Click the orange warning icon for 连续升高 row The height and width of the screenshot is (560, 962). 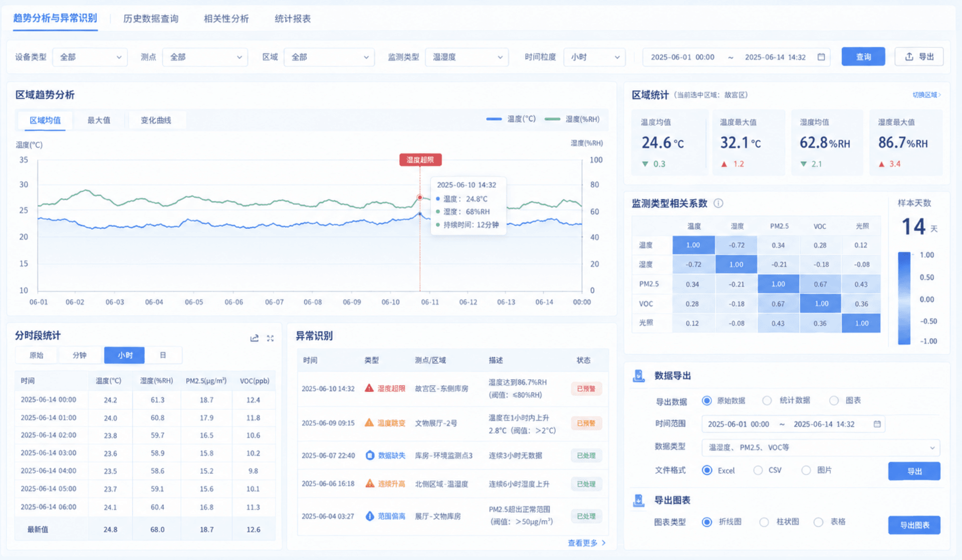370,484
